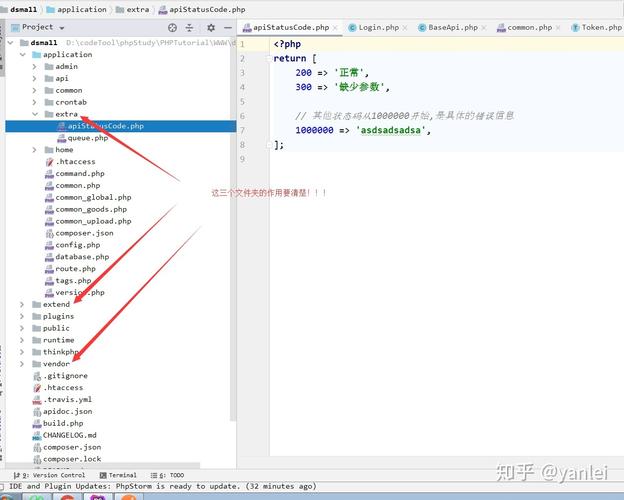
Task: Click the Project panel vertical scrollbar
Action: click(x=233, y=230)
